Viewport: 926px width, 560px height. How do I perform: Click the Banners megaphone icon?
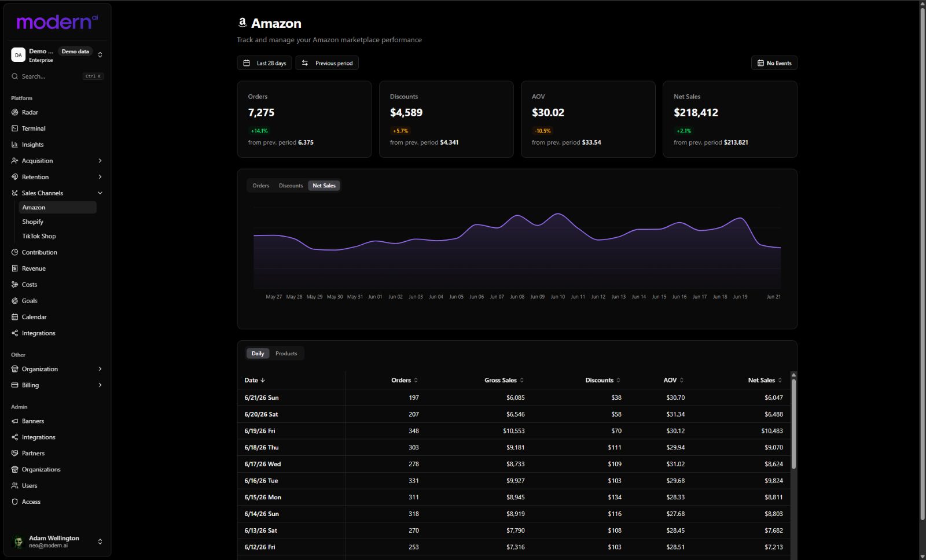(15, 421)
